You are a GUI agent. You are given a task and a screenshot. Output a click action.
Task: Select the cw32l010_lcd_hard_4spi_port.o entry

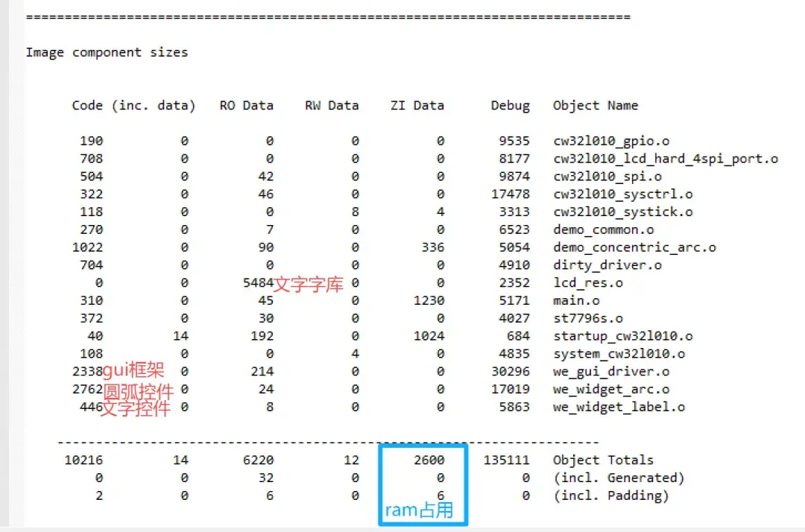pos(666,159)
